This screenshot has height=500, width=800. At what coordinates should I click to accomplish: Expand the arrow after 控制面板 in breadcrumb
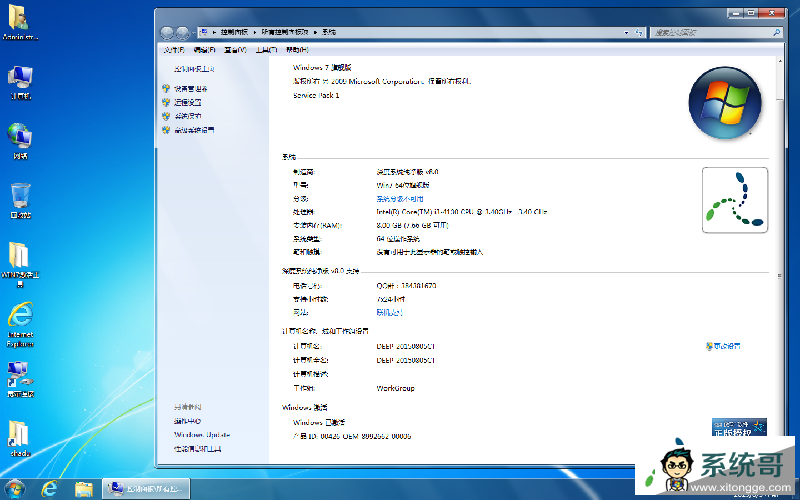point(255,32)
